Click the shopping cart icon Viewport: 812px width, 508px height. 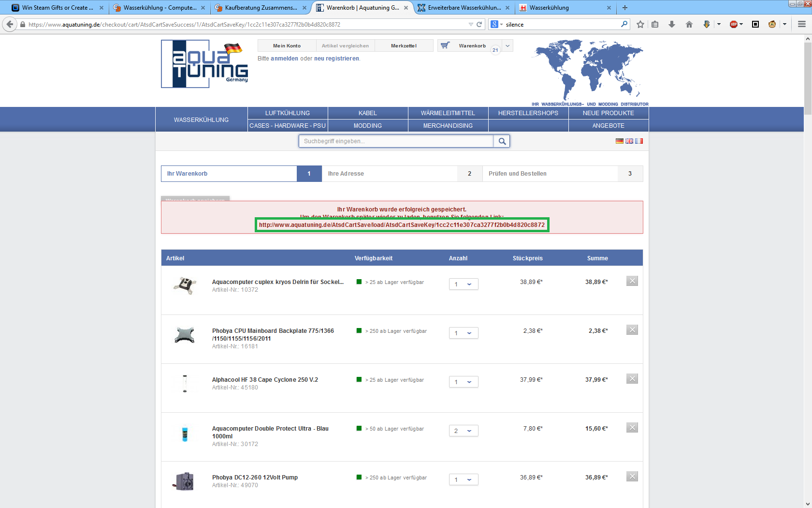tap(445, 45)
